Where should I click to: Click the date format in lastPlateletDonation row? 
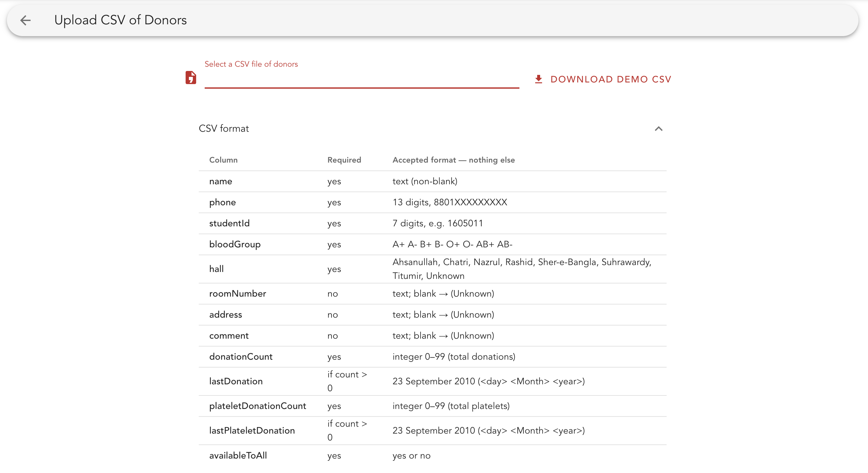coord(488,431)
